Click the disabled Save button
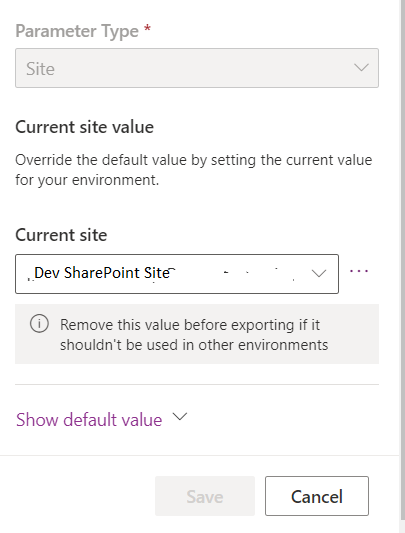405x533 pixels. point(205,496)
